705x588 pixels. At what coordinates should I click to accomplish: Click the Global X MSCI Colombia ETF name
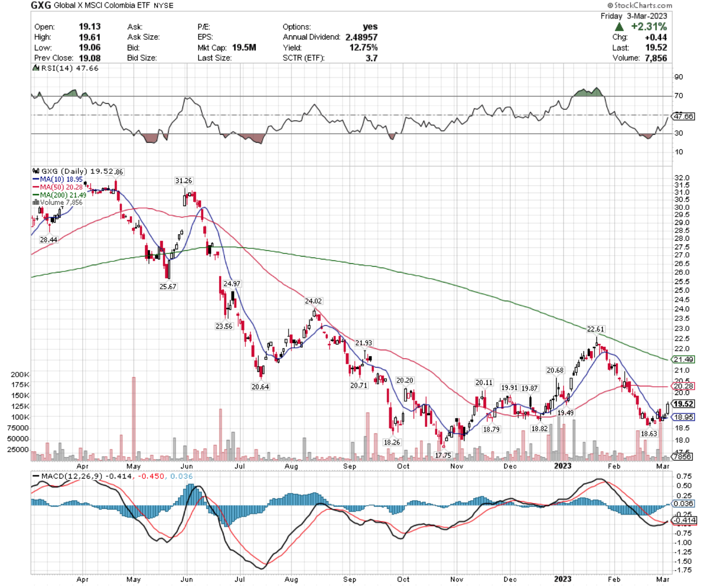[x=102, y=5]
